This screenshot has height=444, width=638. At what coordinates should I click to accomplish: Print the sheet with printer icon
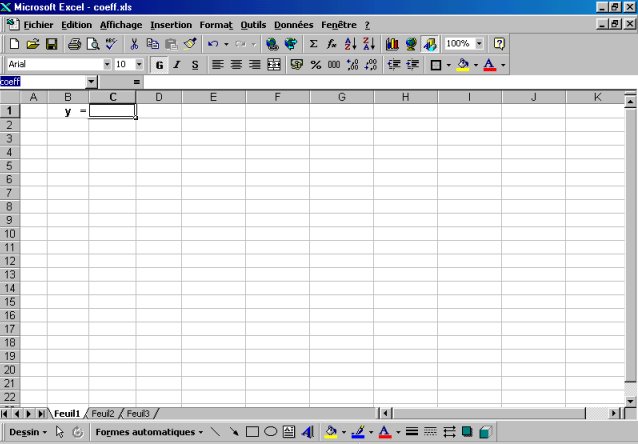(74, 44)
